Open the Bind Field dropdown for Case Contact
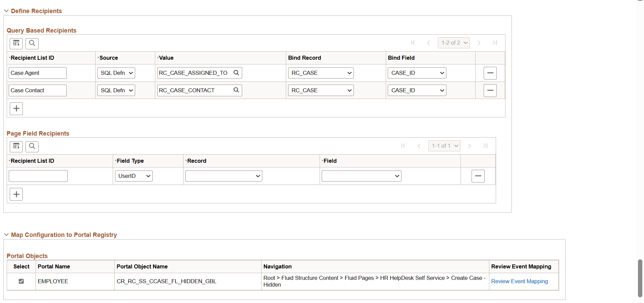 (417, 90)
